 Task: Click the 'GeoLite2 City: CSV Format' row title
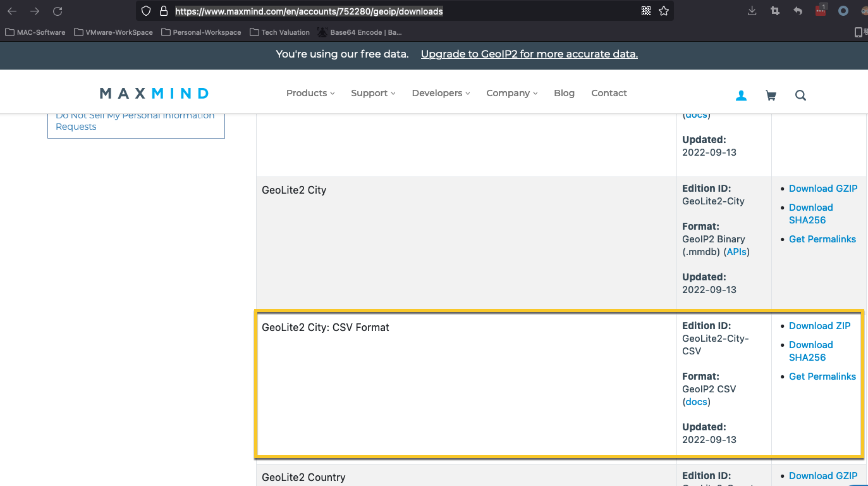(326, 328)
